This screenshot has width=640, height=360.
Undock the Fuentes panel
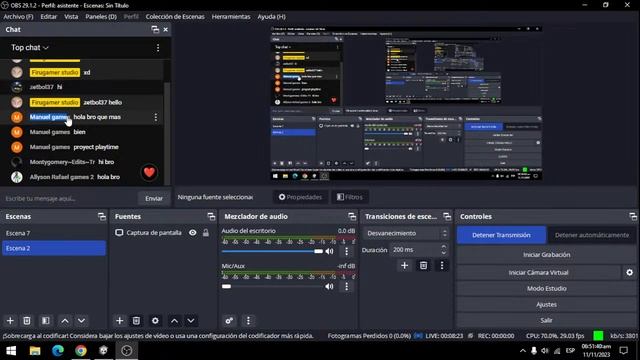pyautogui.click(x=211, y=217)
